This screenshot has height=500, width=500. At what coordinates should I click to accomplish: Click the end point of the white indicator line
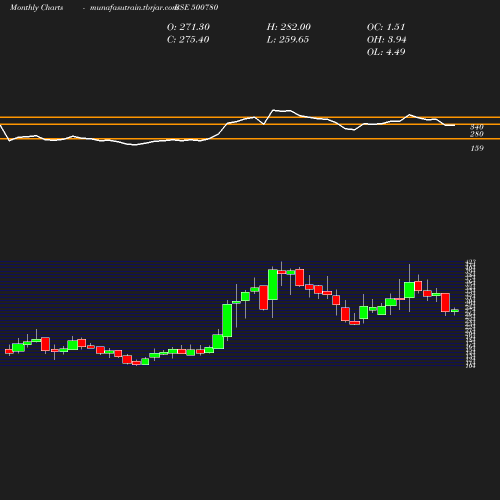tap(455, 125)
